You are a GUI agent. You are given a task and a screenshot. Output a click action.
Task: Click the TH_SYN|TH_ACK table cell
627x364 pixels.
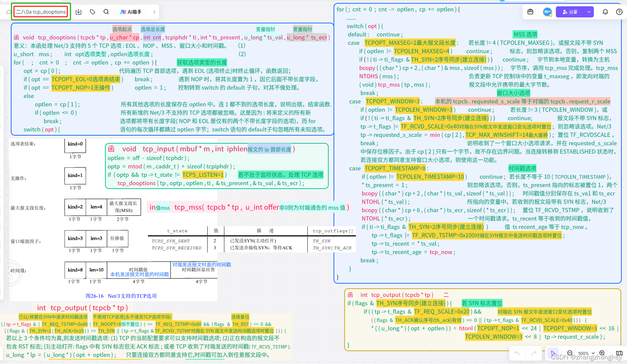coord(332,248)
